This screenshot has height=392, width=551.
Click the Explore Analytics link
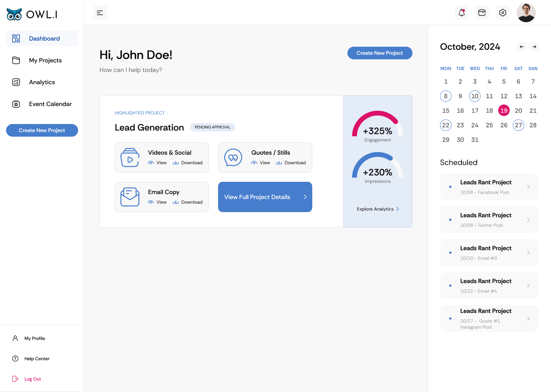coord(378,209)
